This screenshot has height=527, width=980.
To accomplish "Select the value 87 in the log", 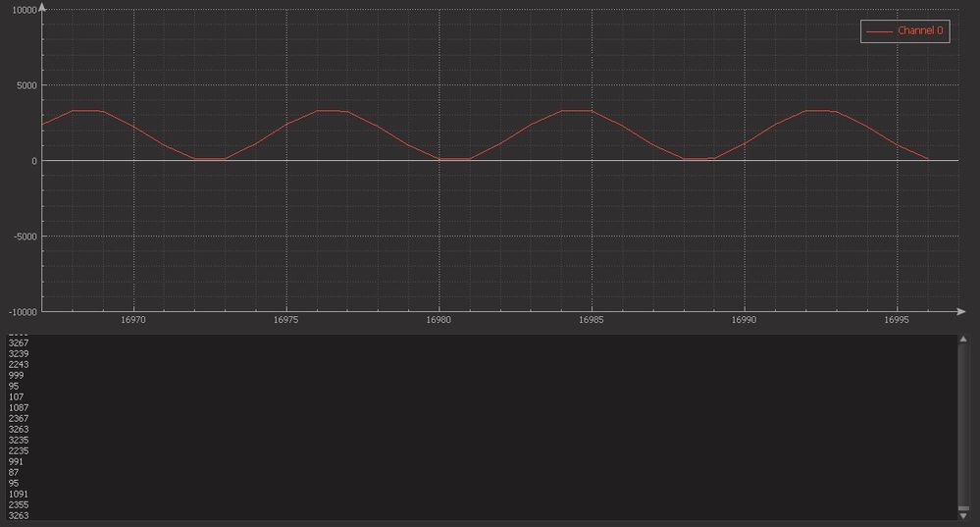I will click(x=13, y=473).
